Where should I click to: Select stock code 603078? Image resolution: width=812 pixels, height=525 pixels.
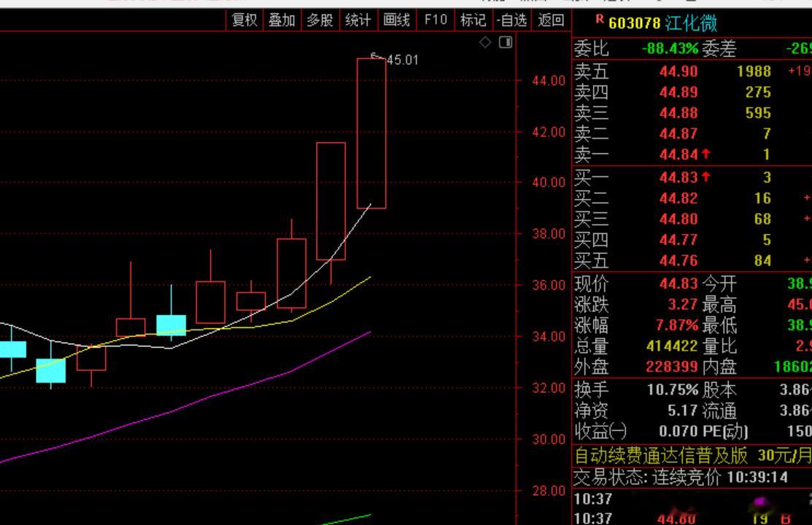click(x=635, y=23)
